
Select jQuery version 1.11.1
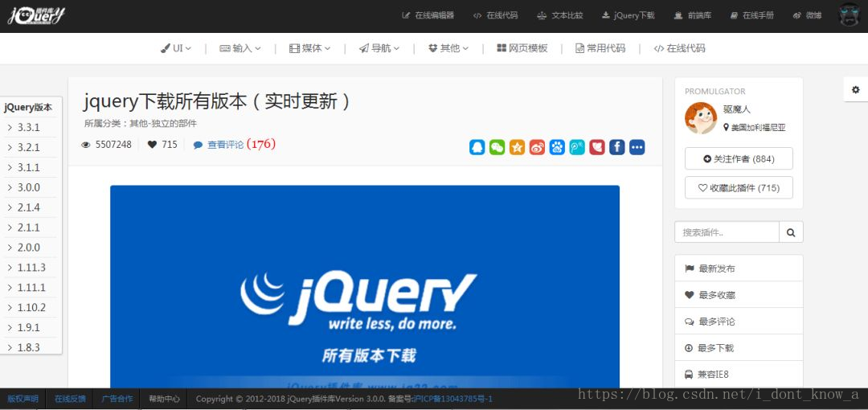pyautogui.click(x=31, y=288)
